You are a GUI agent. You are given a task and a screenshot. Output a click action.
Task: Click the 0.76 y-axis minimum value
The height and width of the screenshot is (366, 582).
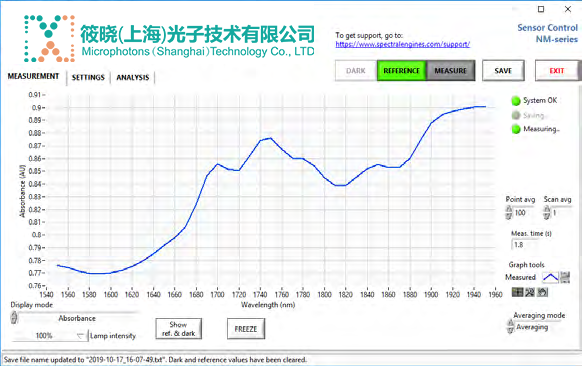coord(35,286)
